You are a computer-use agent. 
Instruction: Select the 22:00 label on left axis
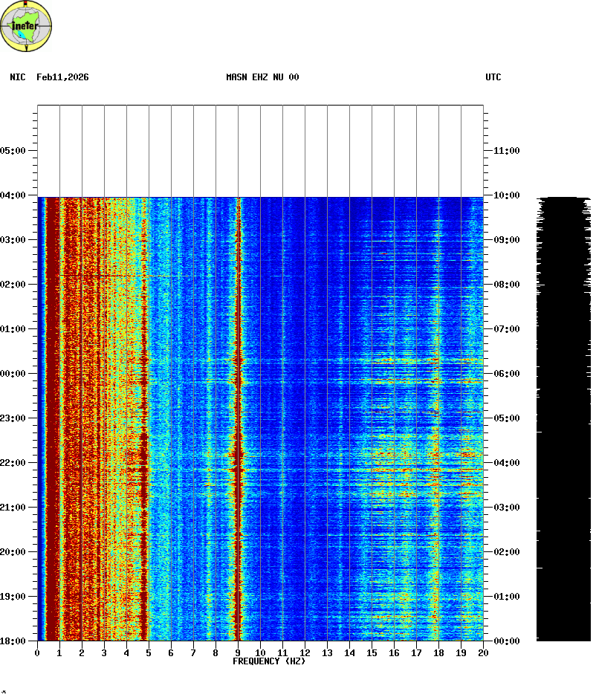point(14,462)
